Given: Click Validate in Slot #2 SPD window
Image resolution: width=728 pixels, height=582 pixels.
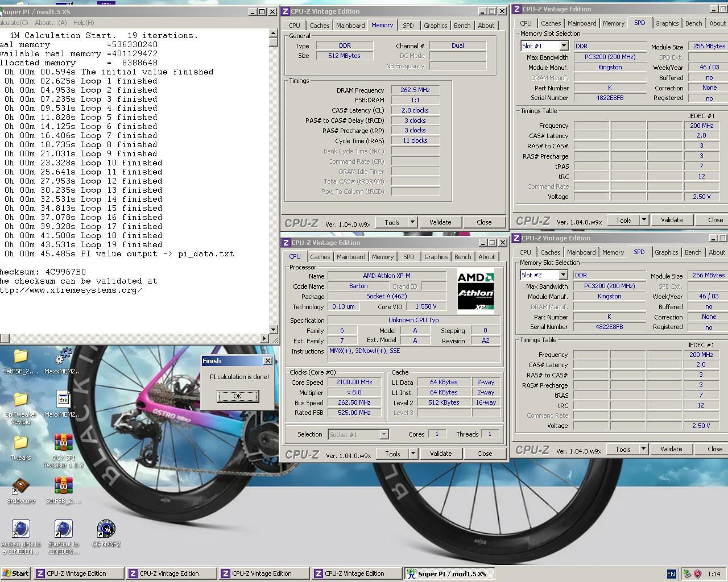Looking at the screenshot, I should 671,449.
